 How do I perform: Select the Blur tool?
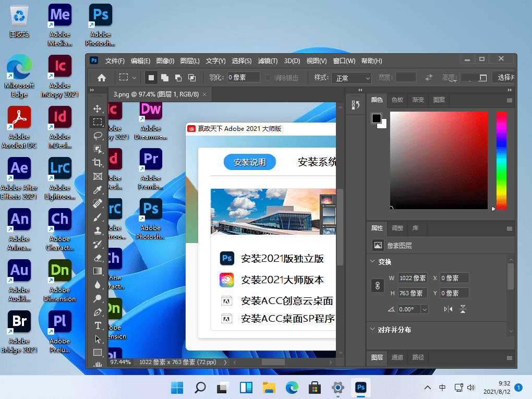[98, 285]
